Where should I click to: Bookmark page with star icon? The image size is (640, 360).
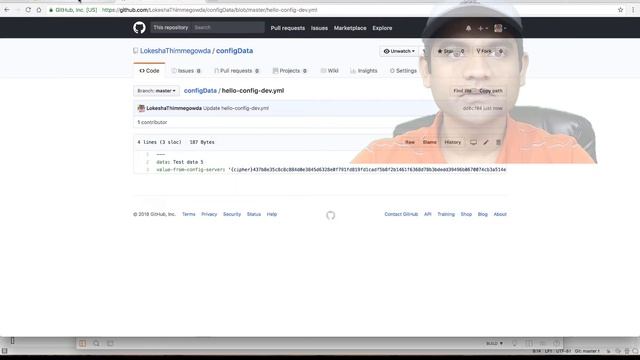pos(620,10)
